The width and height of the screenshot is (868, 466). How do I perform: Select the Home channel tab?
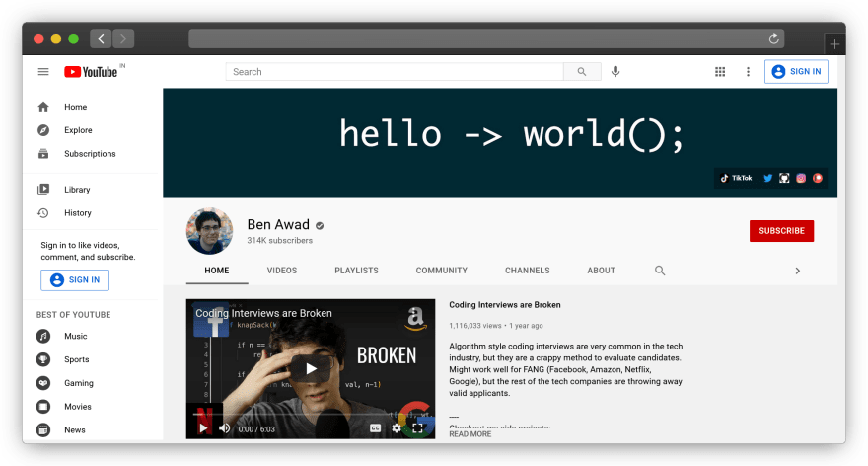click(x=216, y=271)
